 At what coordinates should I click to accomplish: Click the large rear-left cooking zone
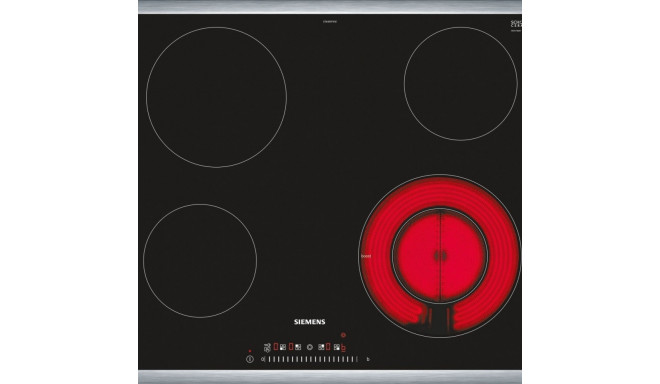[x=216, y=97]
